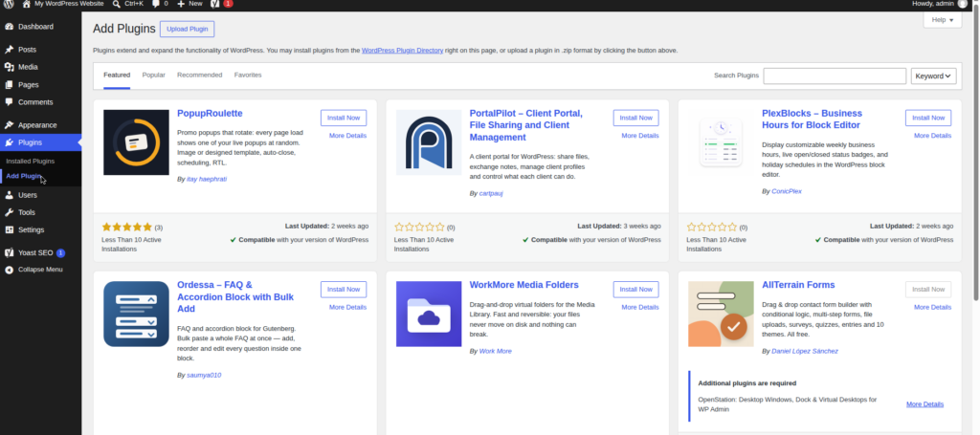
Task: Click PlexBlocks empty star rating
Action: pos(712,228)
